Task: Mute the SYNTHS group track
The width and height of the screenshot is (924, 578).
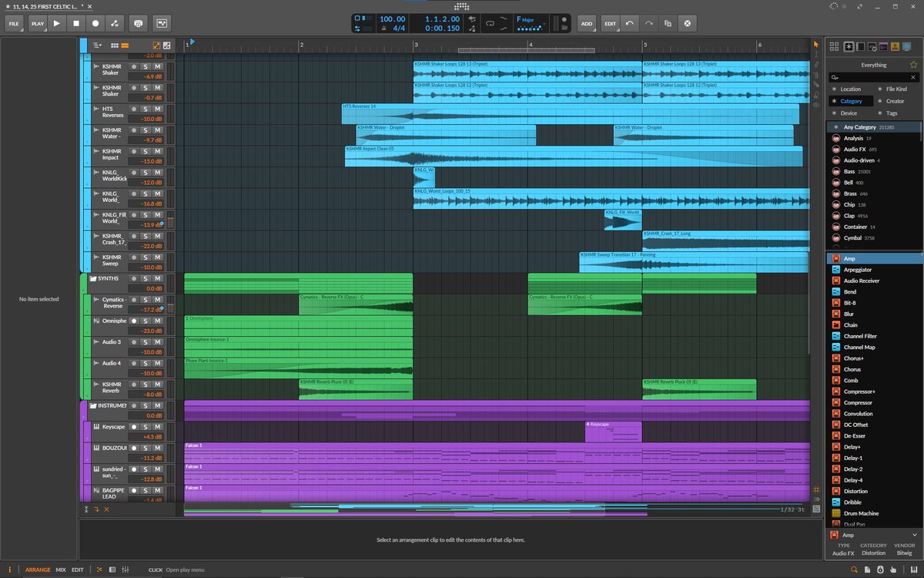Action: (x=157, y=278)
